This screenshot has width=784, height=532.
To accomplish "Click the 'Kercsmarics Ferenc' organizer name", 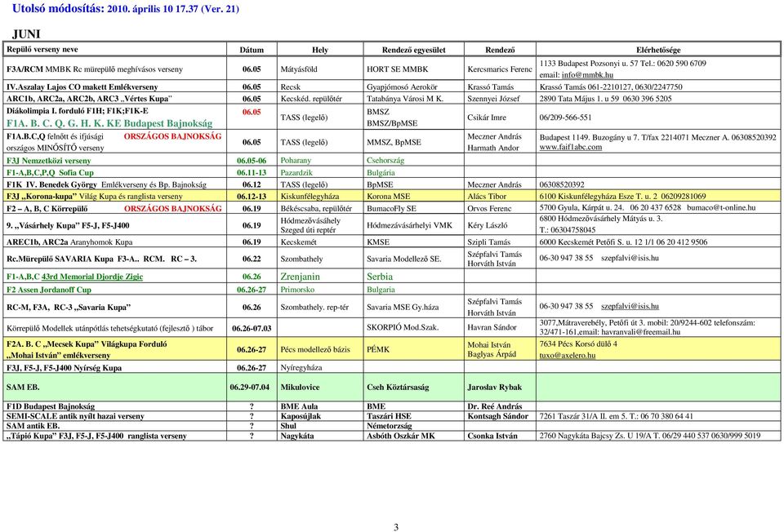I will (500, 69).
